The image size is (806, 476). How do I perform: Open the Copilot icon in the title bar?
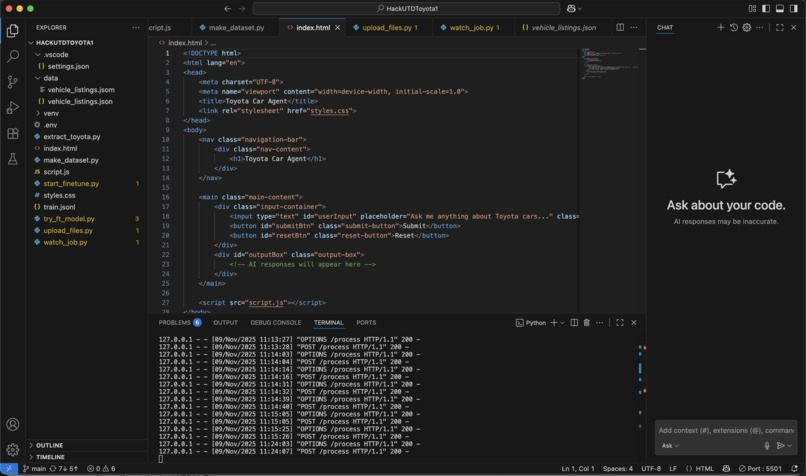point(571,8)
